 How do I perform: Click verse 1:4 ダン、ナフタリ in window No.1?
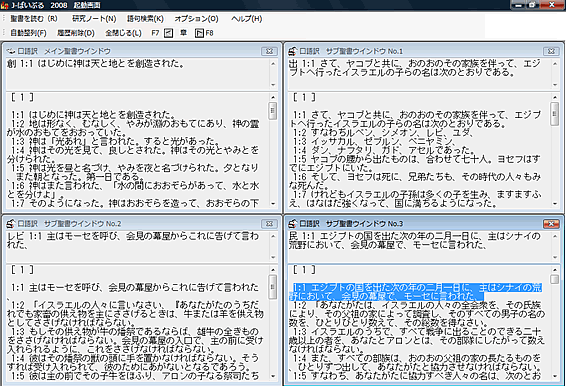(383, 150)
